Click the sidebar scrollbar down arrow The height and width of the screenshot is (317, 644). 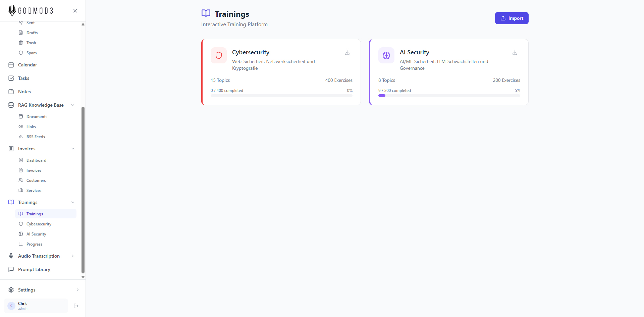[83, 277]
